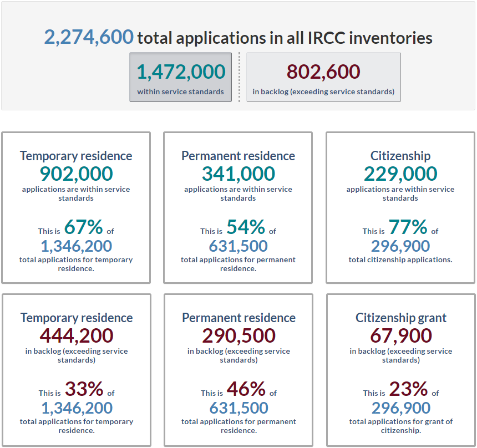Select the 77% citizenship percentage
This screenshot has height=448, width=477.
click(408, 227)
